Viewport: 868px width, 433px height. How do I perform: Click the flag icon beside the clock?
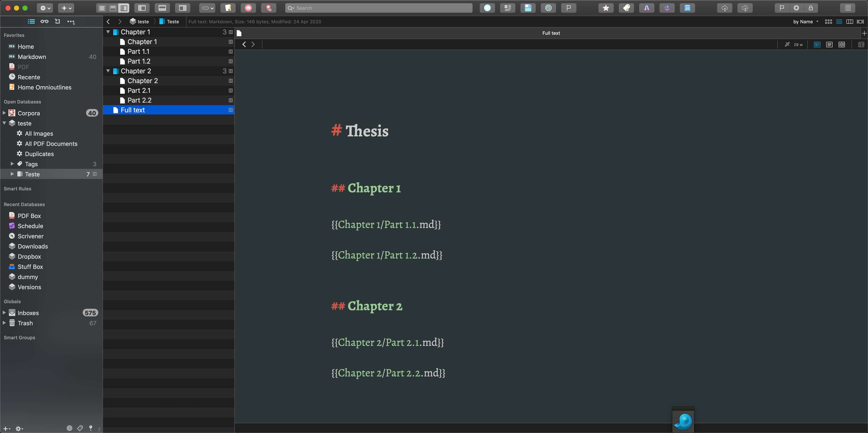569,8
